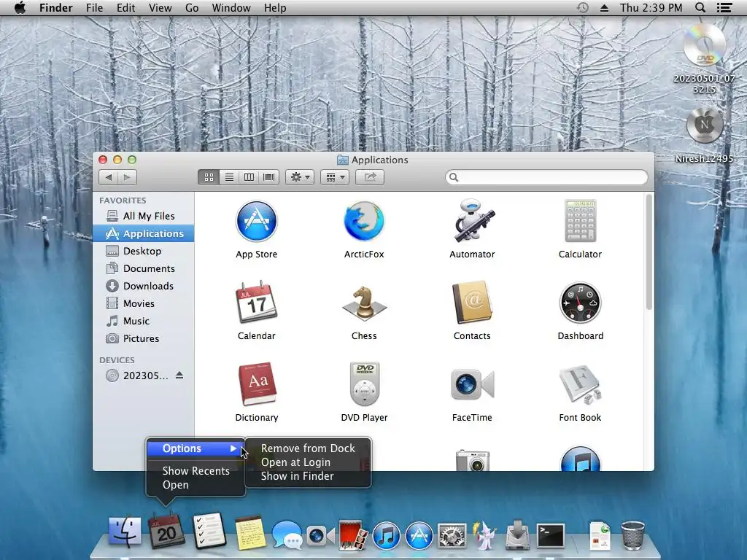This screenshot has height=560, width=747.
Task: Select the Dictionary app icon
Action: point(256,384)
